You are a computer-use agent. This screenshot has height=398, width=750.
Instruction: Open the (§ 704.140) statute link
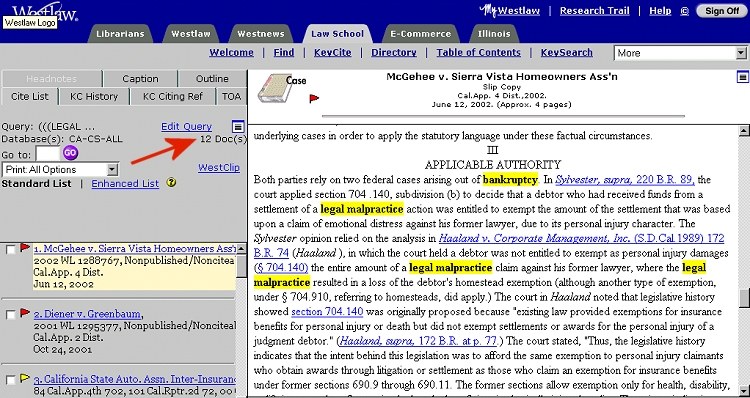coord(281,267)
